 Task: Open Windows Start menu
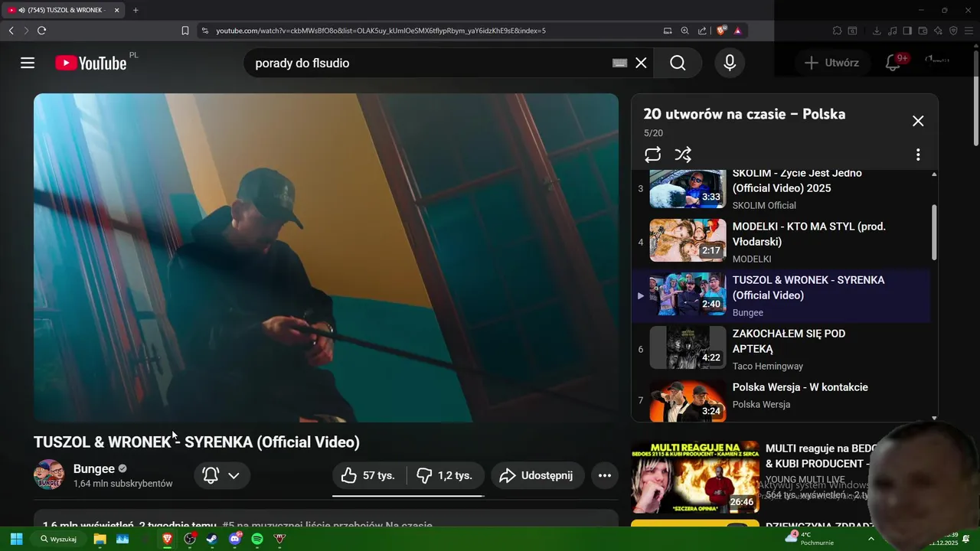(x=16, y=539)
